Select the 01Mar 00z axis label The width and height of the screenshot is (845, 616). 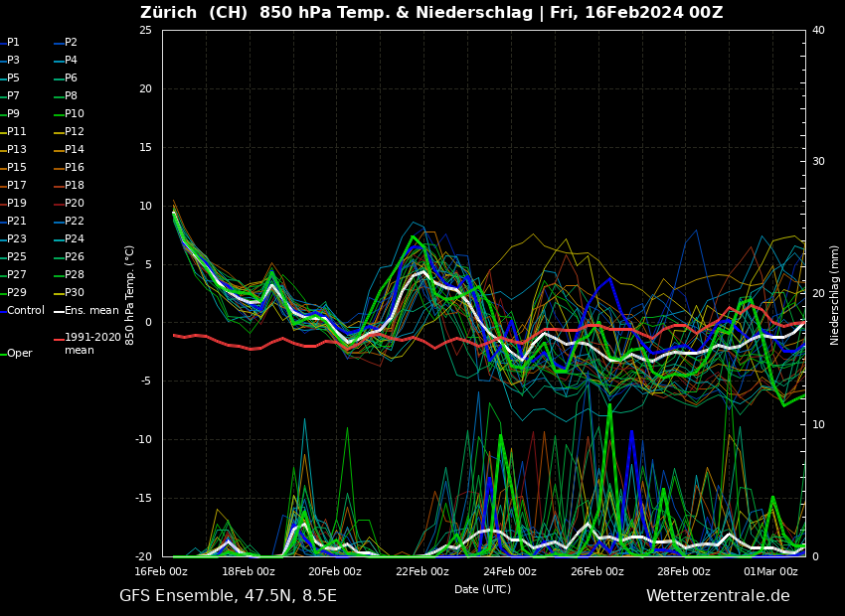(x=771, y=571)
